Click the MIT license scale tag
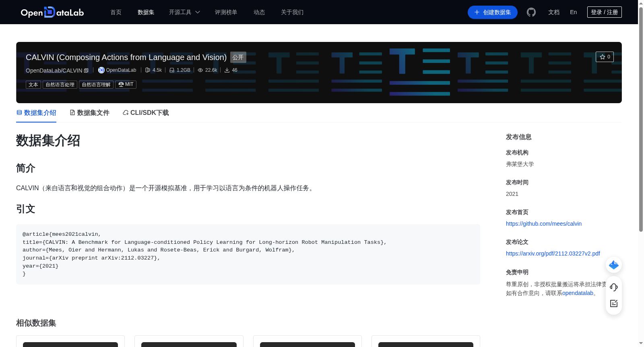This screenshot has width=644, height=347. pyautogui.click(x=126, y=85)
